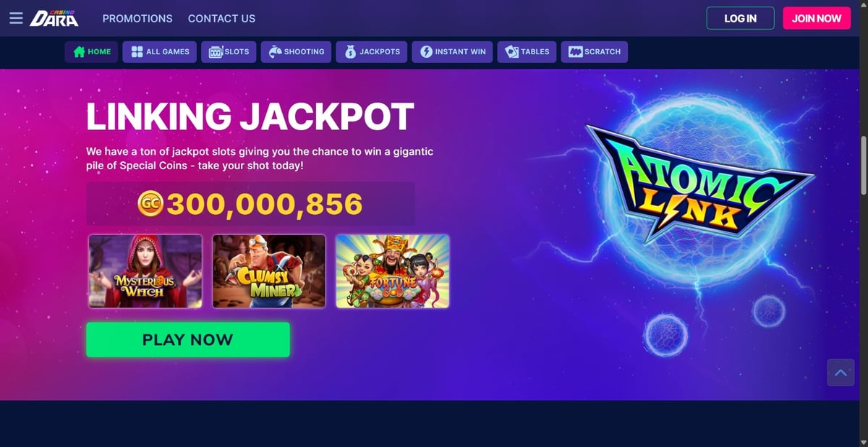The width and height of the screenshot is (868, 447).
Task: Select the Home house icon
Action: (x=80, y=52)
